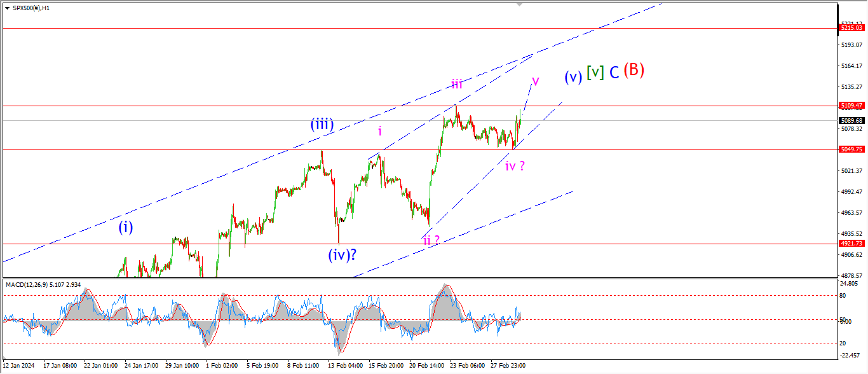Select the red 4921.73 price label
The image size is (868, 374).
(x=850, y=244)
